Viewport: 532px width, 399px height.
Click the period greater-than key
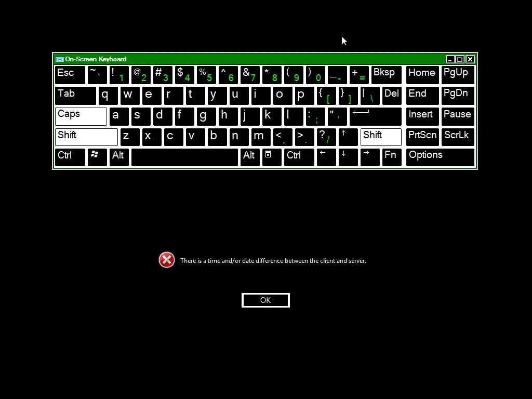pyautogui.click(x=304, y=137)
